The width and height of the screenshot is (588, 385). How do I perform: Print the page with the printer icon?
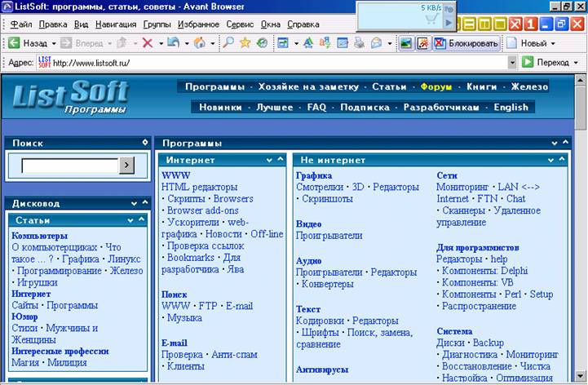pos(359,43)
